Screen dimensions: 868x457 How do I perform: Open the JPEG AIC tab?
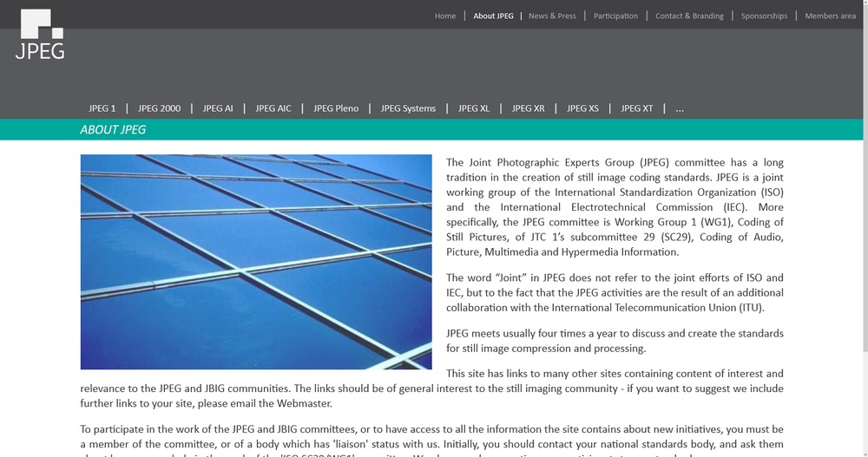pos(273,108)
